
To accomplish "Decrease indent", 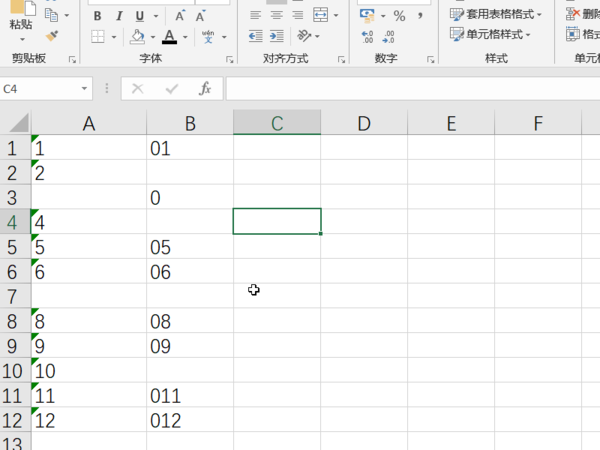I will tap(256, 36).
